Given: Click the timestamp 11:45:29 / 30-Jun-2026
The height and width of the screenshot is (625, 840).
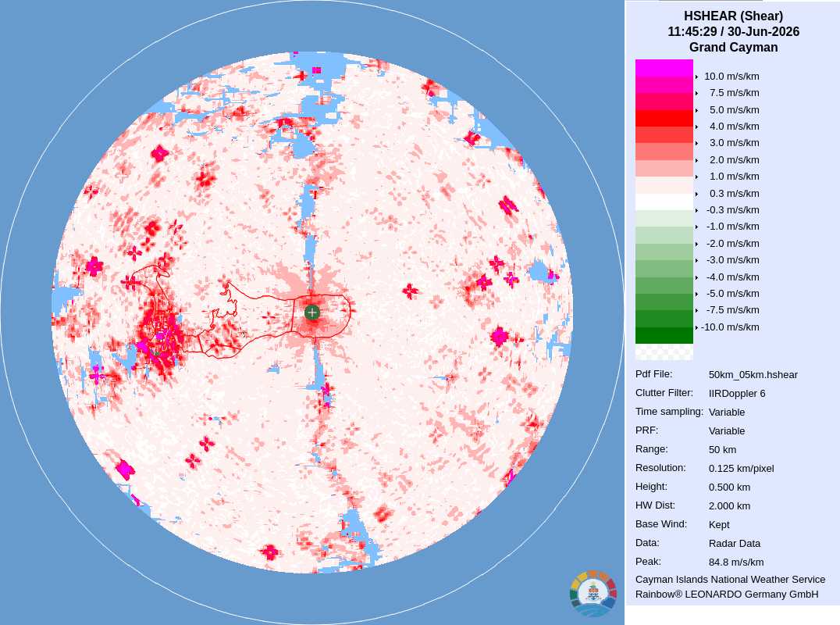Looking at the screenshot, I should point(733,31).
